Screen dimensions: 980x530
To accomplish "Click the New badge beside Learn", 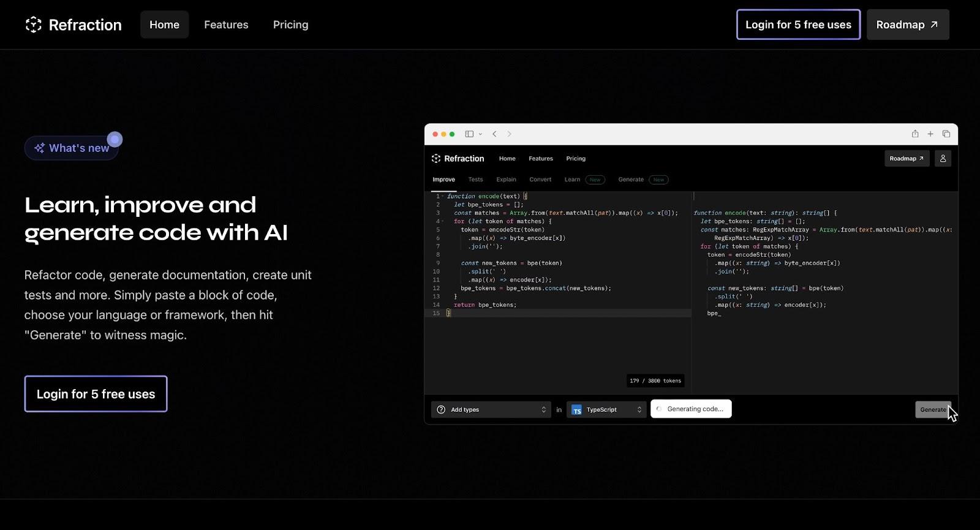I will [x=595, y=180].
